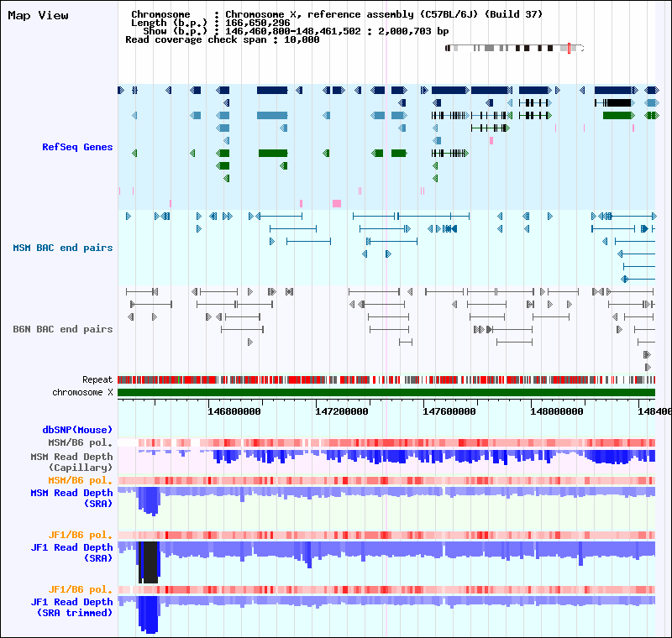Click the pink square gene marker in RefSeq track
This screenshot has width=672, height=638.
[x=337, y=203]
